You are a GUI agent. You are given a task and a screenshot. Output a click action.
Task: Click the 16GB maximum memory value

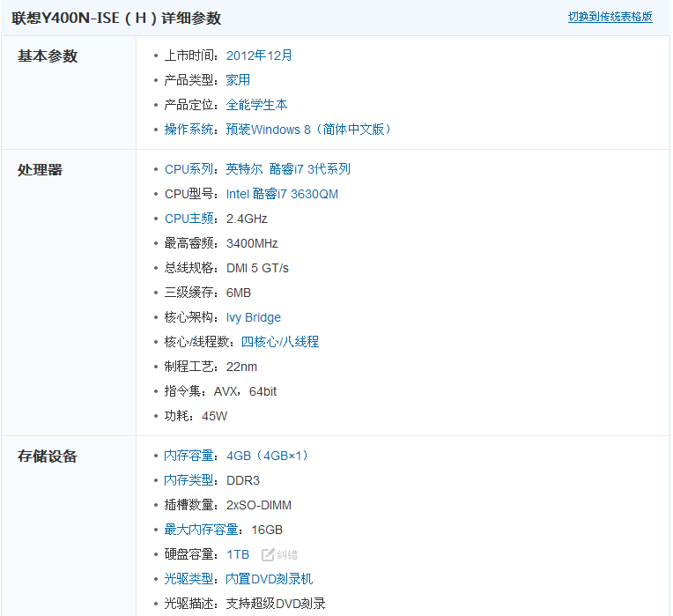tap(267, 531)
